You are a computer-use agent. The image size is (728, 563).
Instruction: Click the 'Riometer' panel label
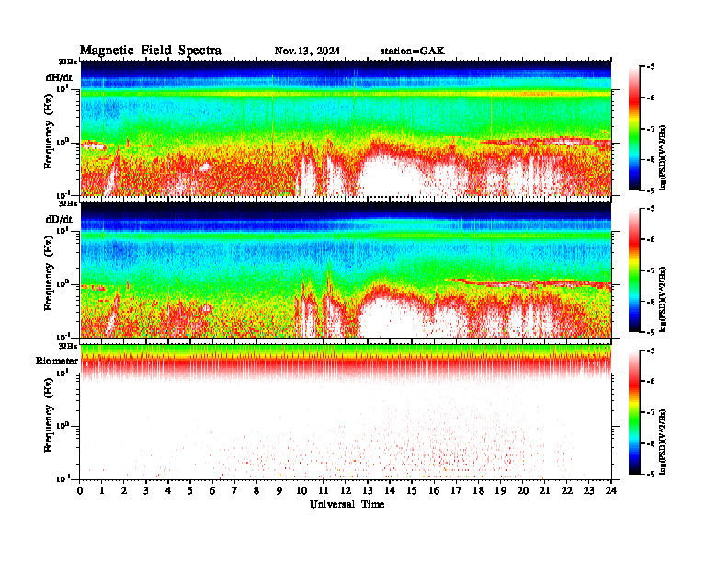coord(57,361)
